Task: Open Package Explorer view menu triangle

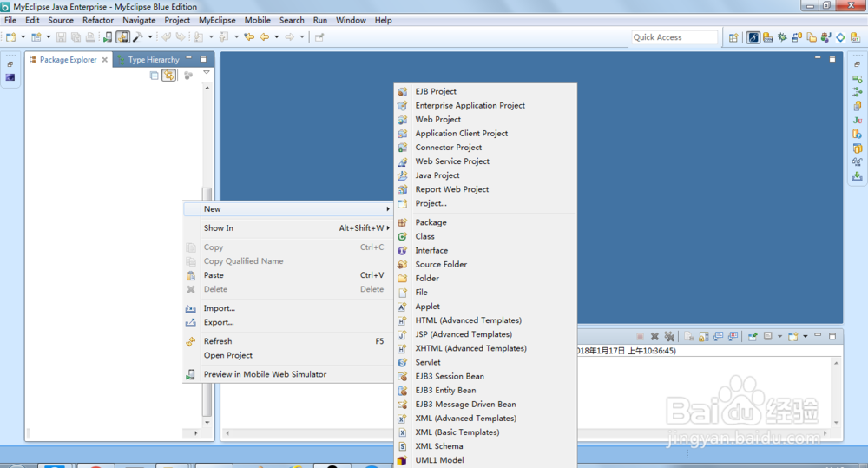Action: coord(207,73)
